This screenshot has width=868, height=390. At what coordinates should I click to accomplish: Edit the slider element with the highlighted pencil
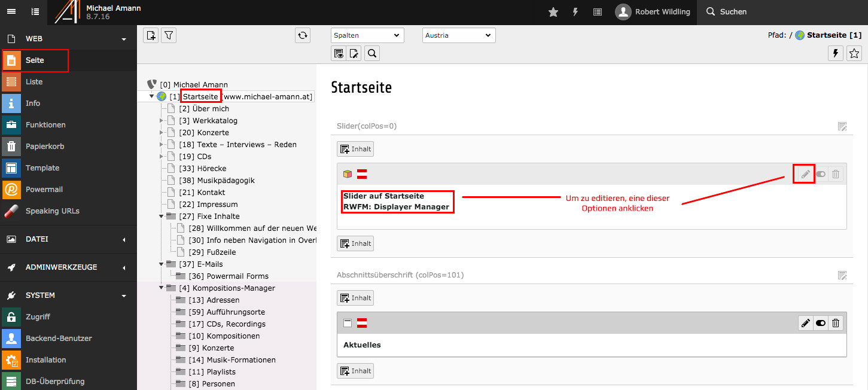[804, 173]
